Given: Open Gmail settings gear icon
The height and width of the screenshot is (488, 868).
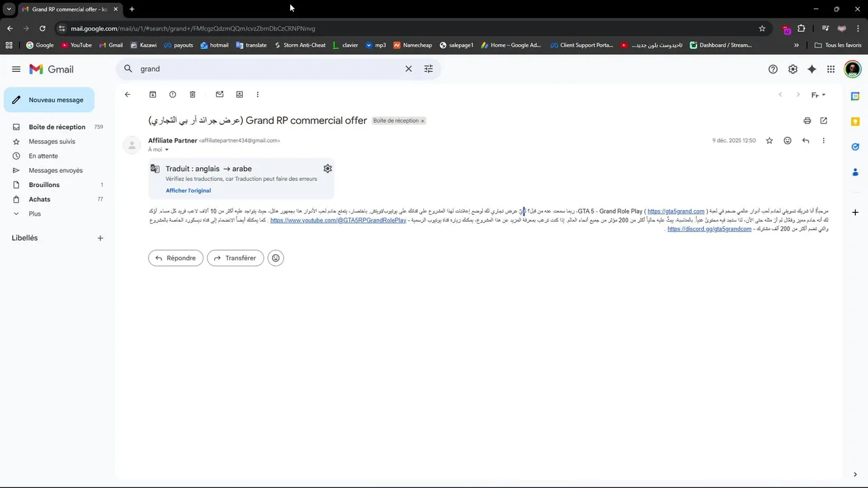Looking at the screenshot, I should coord(793,69).
